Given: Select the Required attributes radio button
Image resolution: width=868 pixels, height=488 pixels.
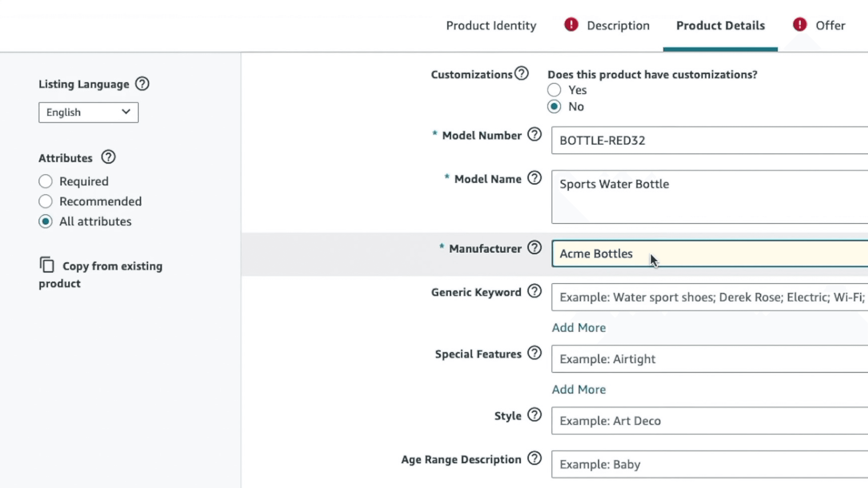Looking at the screenshot, I should (x=45, y=181).
